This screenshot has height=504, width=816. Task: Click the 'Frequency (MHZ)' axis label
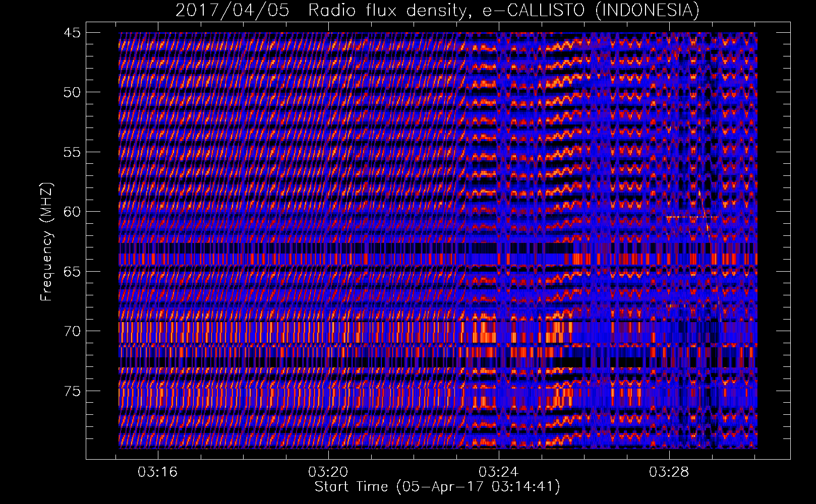tap(46, 242)
